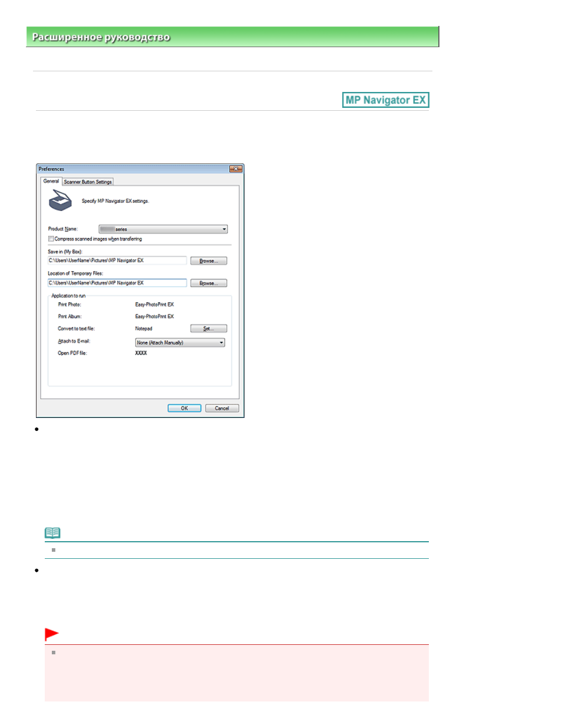This screenshot has width=562, height=728.
Task: Click the Product Name label
Action: [62, 229]
